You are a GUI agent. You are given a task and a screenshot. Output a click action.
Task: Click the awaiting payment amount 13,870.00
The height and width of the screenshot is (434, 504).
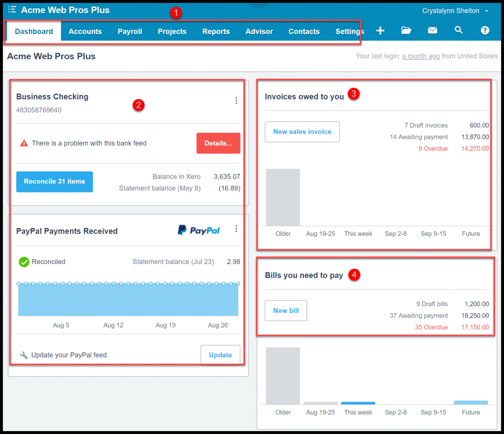click(475, 137)
